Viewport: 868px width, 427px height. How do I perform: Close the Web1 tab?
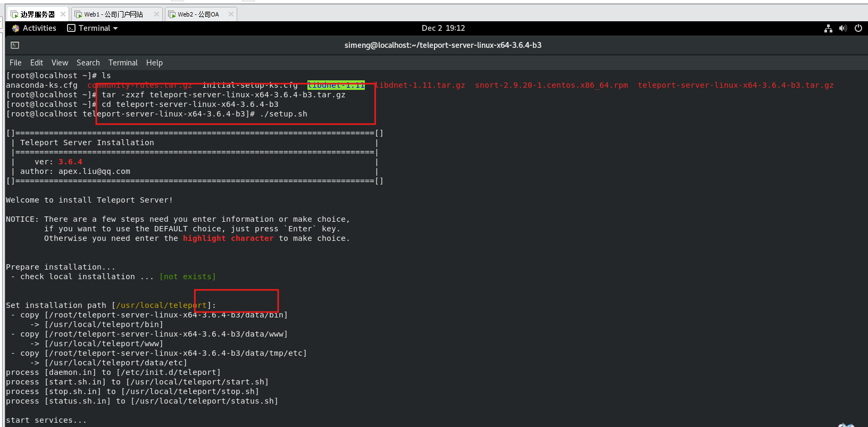point(156,14)
